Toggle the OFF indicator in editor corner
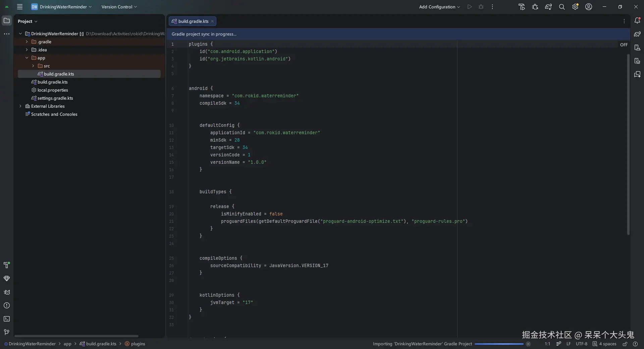The height and width of the screenshot is (349, 644). 624,45
